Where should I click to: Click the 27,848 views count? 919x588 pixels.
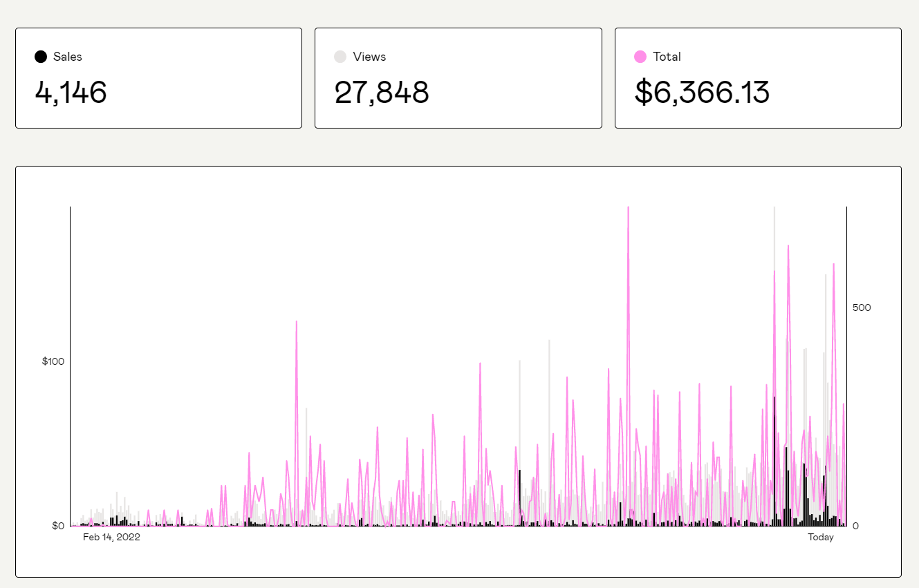coord(382,93)
